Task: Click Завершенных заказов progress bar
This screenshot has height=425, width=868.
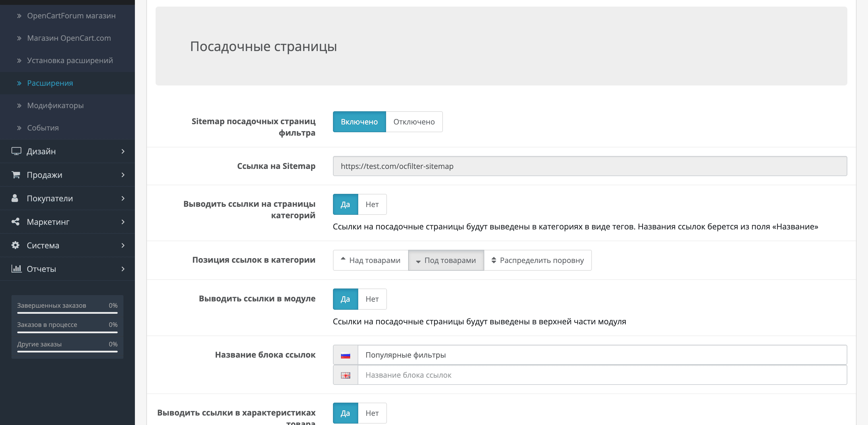Action: tap(67, 313)
